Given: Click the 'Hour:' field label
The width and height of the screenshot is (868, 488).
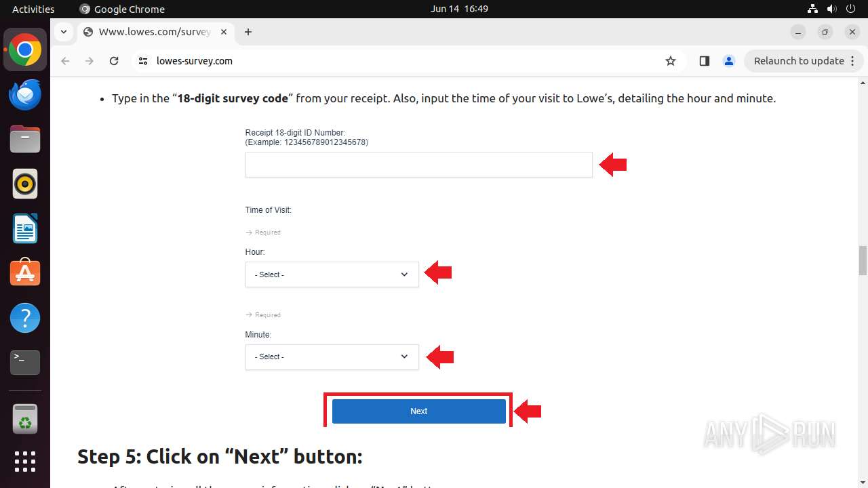Looking at the screenshot, I should pyautogui.click(x=255, y=252).
